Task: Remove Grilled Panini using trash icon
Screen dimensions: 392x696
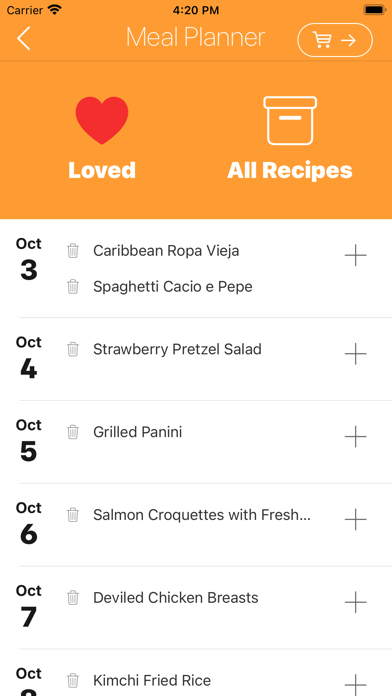Action: coord(73,432)
